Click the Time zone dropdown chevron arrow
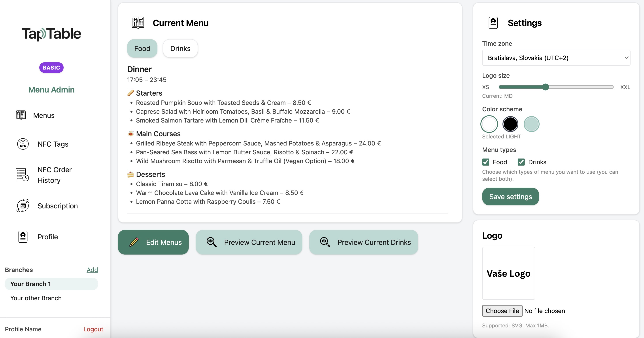 coord(627,58)
